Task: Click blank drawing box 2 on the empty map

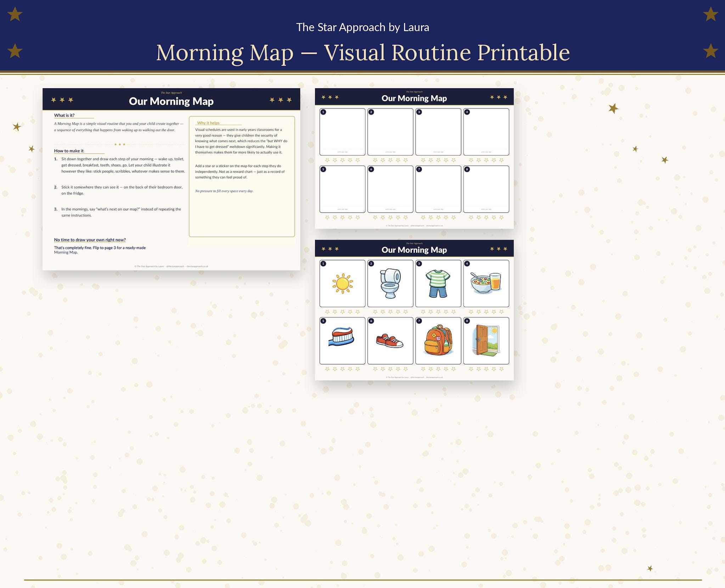Action: [x=390, y=132]
